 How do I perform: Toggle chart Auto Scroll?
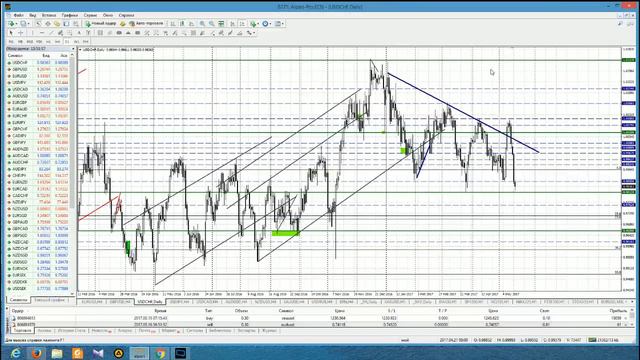click(232, 24)
